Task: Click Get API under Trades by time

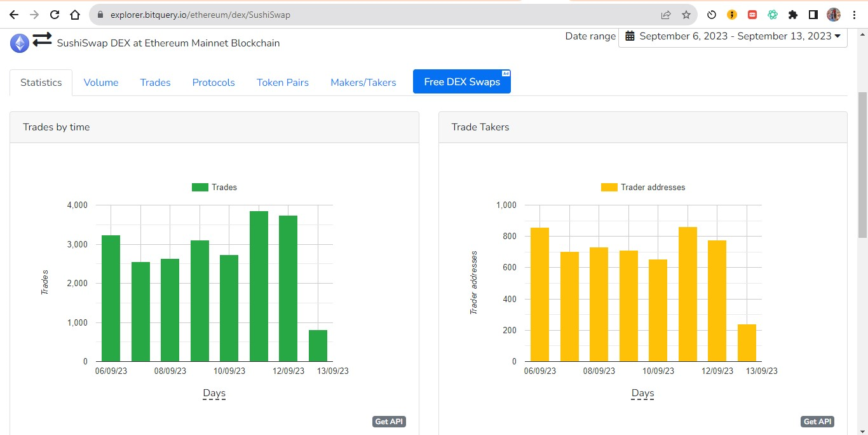Action: 389,422
